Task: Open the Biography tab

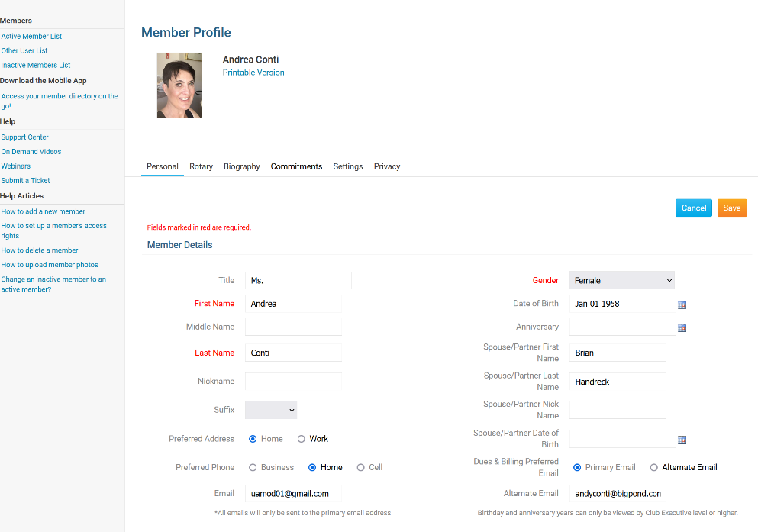Action: coord(241,166)
